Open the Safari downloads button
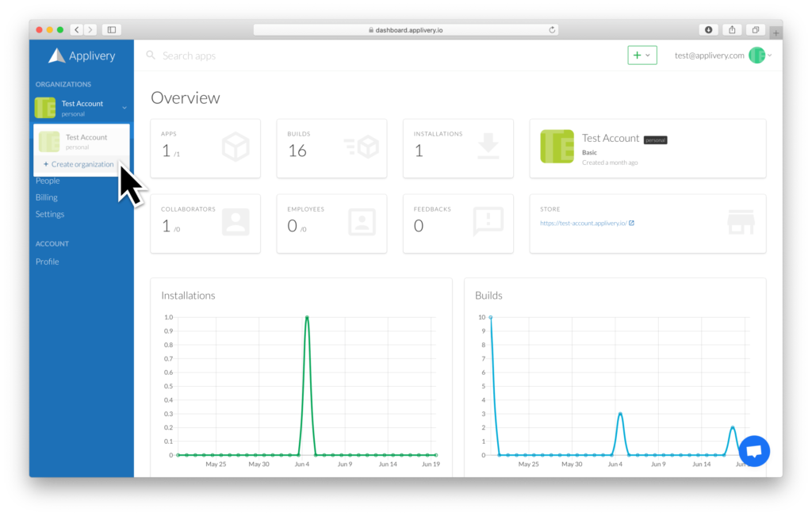 [x=708, y=30]
